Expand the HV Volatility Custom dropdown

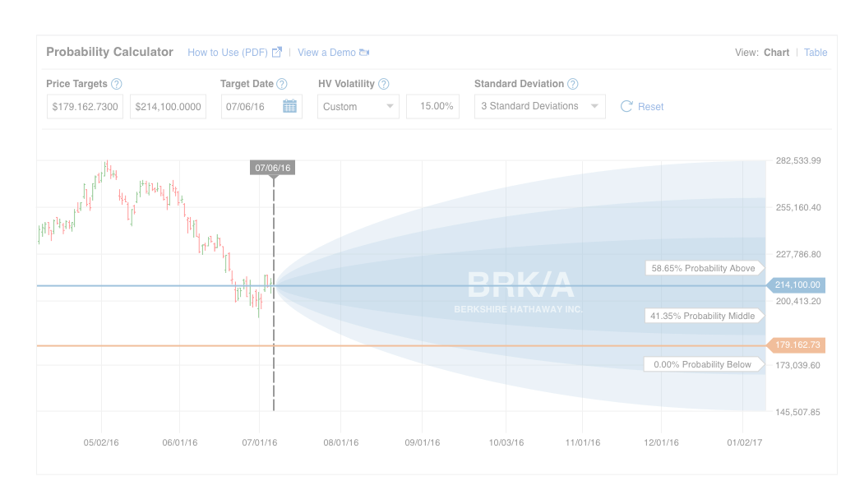(x=358, y=106)
